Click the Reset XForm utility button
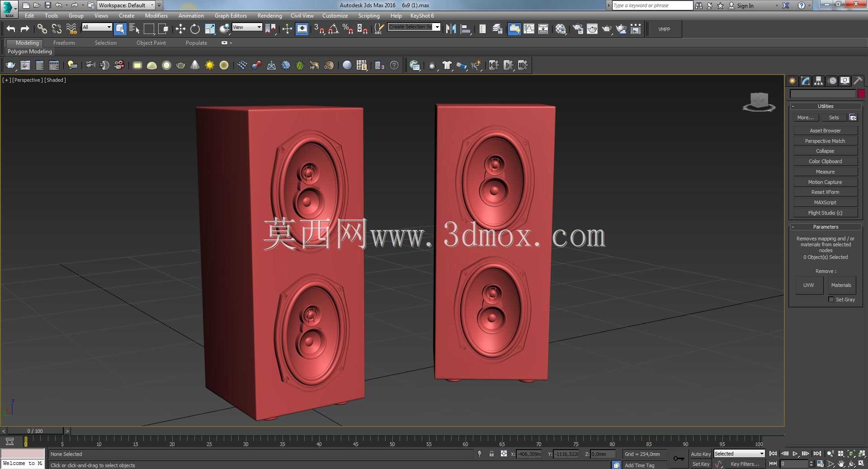This screenshot has height=469, width=868. 825,192
